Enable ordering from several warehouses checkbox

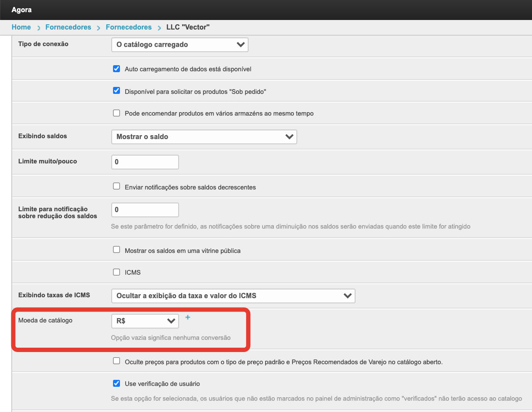pos(116,113)
